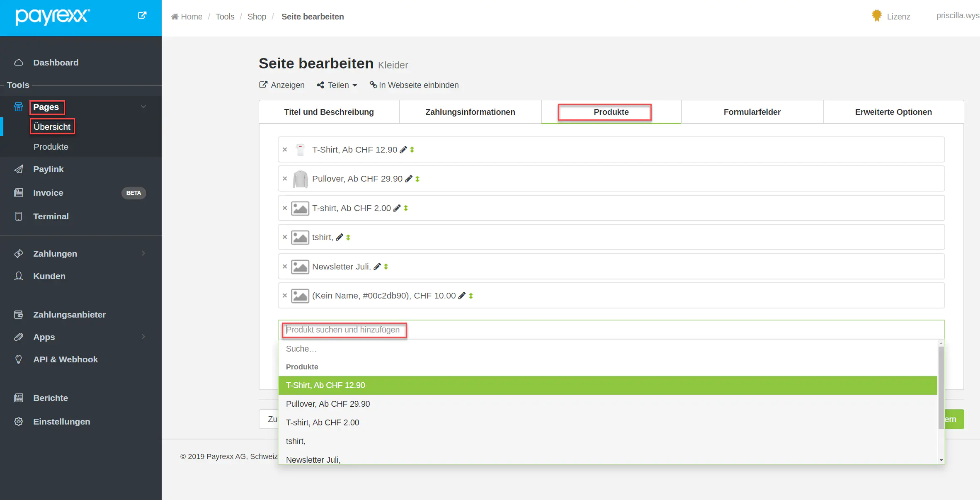The width and height of the screenshot is (980, 500).
Task: Click the pencil edit icon next to Pullover
Action: point(409,179)
